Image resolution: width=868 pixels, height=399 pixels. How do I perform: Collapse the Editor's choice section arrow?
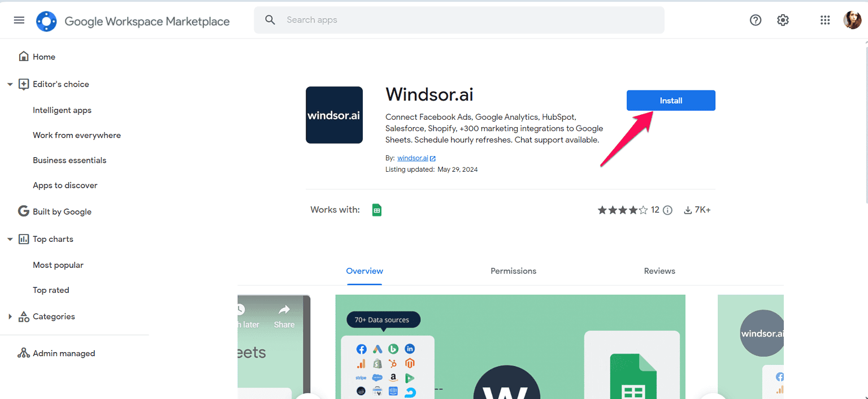10,84
